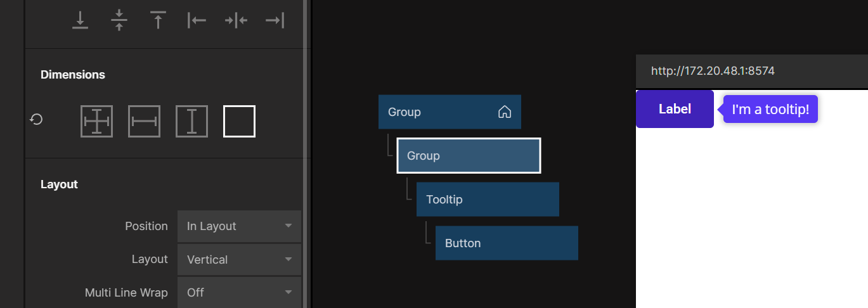Click the purple Label button in preview
This screenshot has height=308, width=868.
click(x=675, y=109)
